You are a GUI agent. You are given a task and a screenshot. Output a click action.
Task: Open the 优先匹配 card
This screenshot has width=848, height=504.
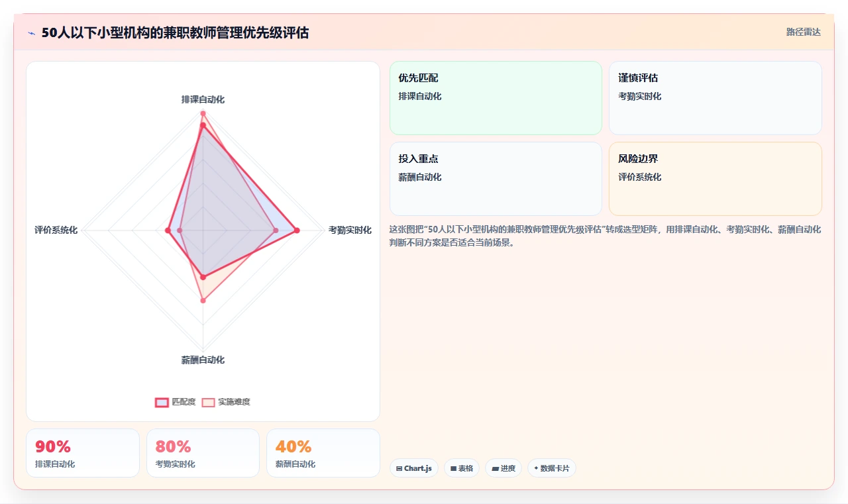496,98
